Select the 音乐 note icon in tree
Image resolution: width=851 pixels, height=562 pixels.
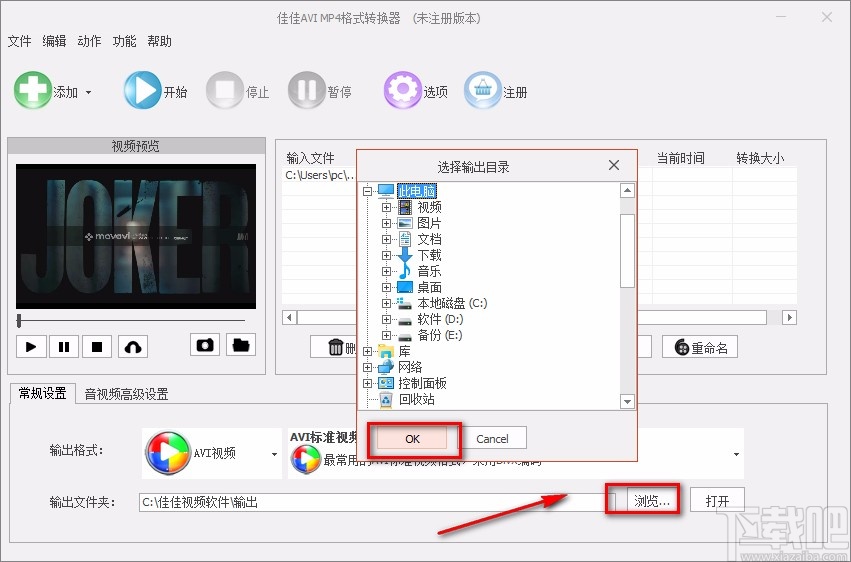coord(405,271)
